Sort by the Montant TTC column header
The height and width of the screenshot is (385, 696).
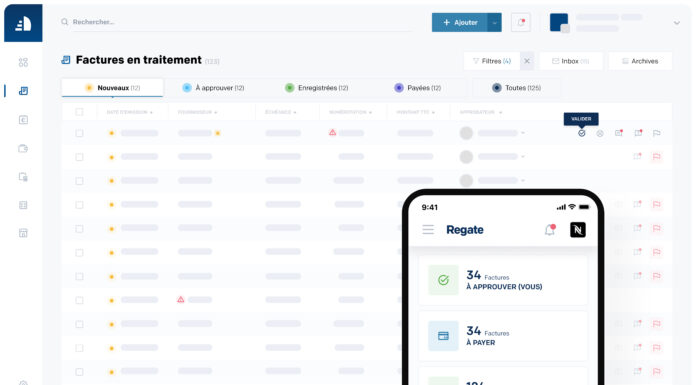[415, 112]
